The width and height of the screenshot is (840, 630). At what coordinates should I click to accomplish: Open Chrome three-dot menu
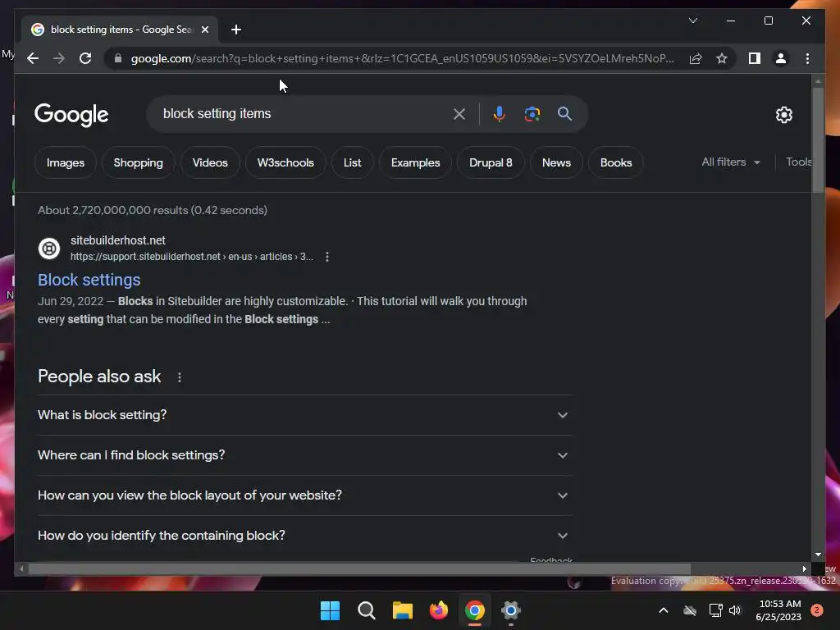click(807, 58)
